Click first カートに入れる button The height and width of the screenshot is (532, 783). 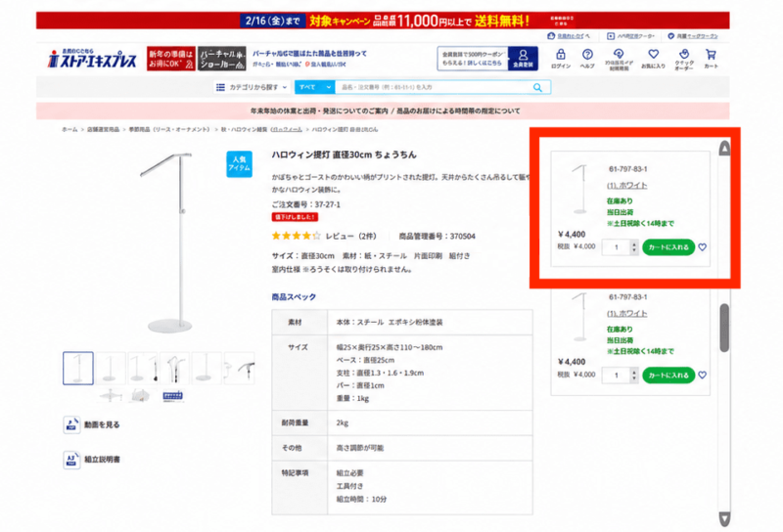tap(668, 247)
